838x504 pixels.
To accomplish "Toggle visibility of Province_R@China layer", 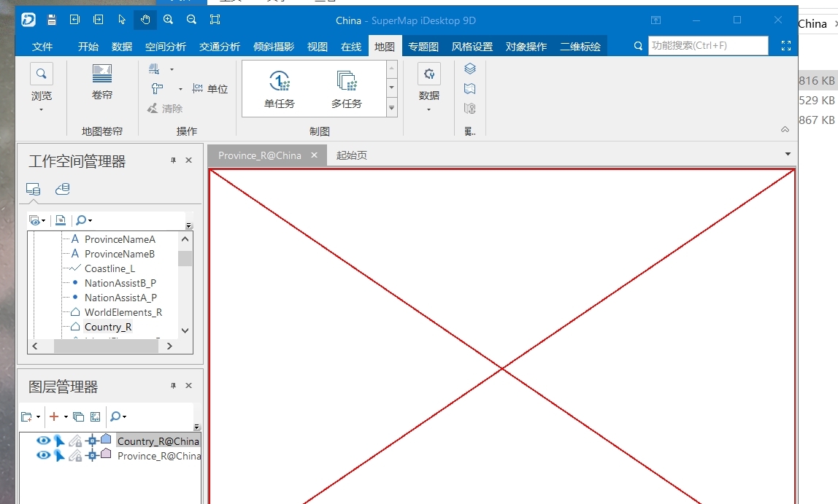I will click(43, 455).
